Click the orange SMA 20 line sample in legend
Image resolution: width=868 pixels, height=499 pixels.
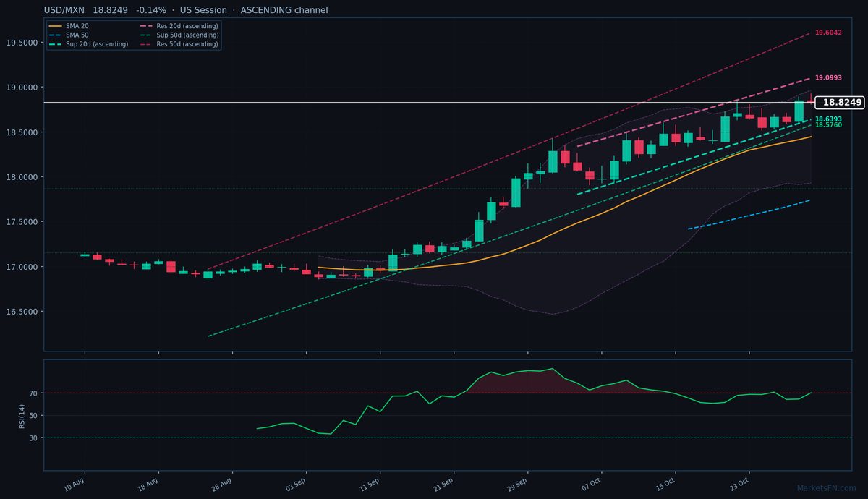(x=56, y=26)
